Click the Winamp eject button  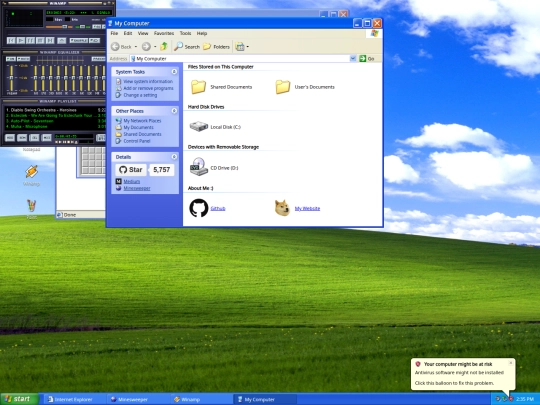tap(62, 41)
